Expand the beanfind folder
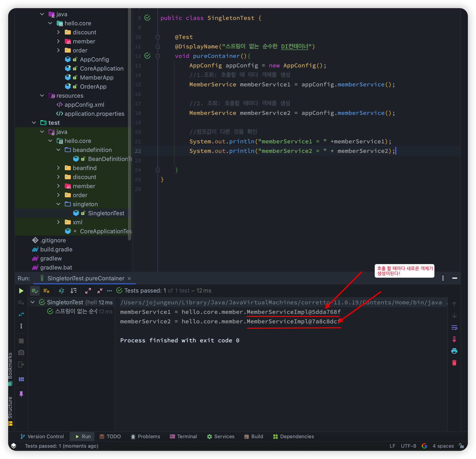This screenshot has height=459, width=476. coord(58,168)
